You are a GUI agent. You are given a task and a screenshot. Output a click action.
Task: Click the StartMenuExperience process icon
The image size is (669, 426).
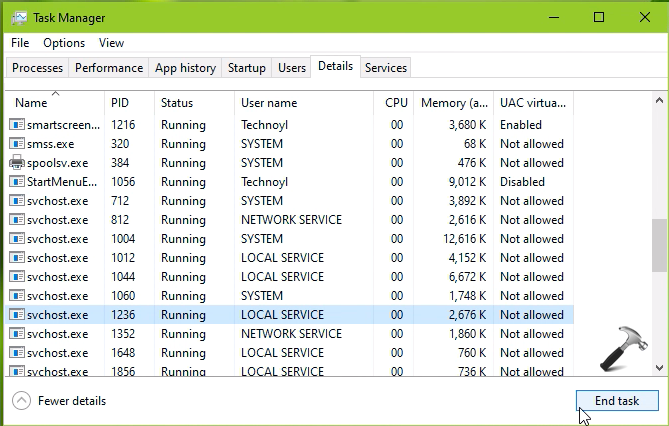(x=17, y=182)
